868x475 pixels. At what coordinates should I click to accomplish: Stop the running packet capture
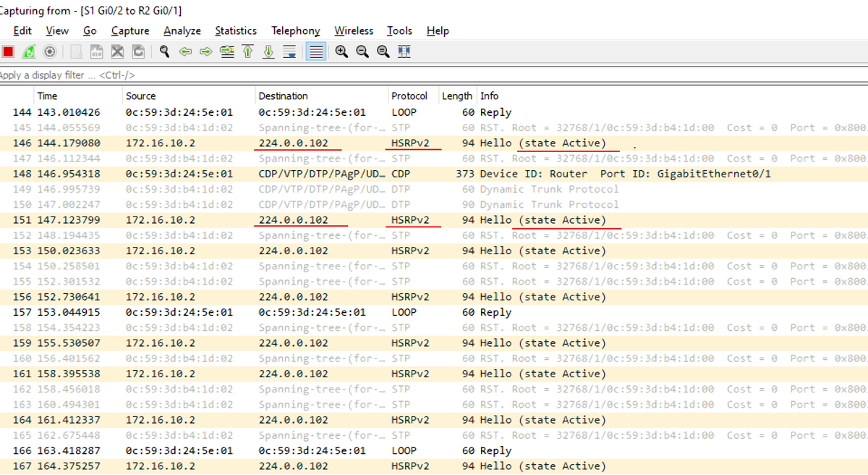(x=8, y=52)
